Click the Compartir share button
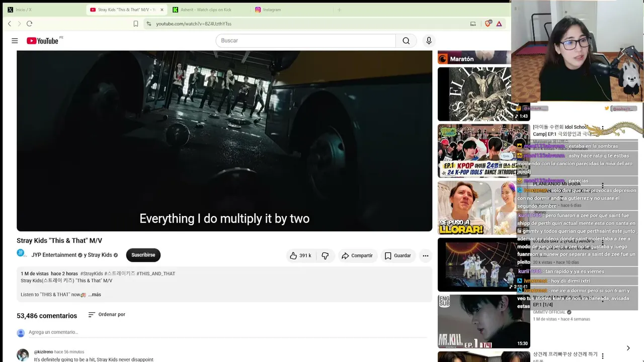This screenshot has height=362, width=644. (357, 255)
